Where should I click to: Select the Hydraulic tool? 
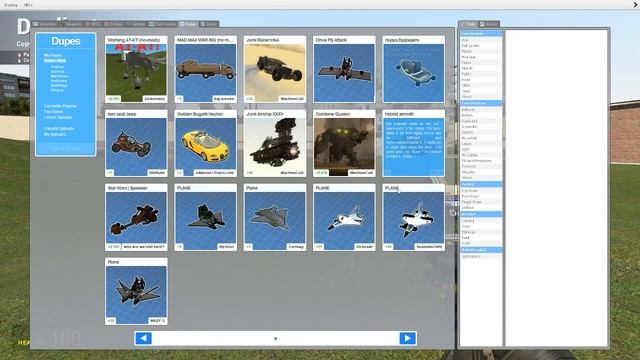[481, 57]
